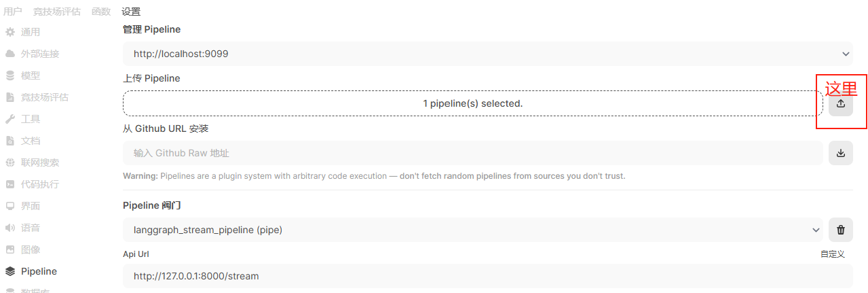Click the speaker icon for 语音
The height and width of the screenshot is (293, 868).
[10, 228]
